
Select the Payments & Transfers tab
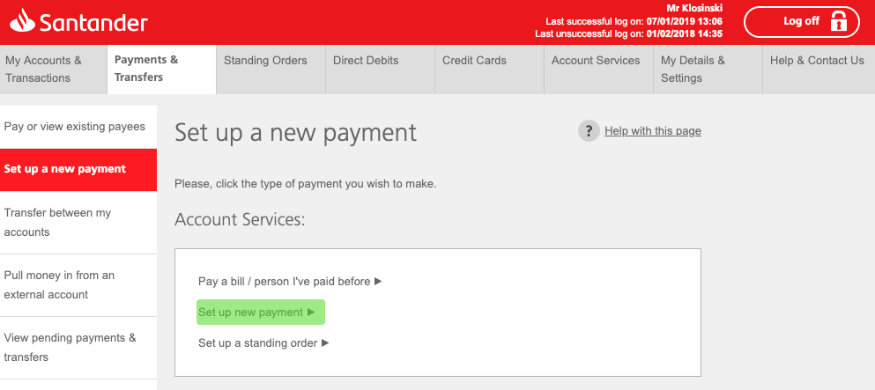(162, 69)
